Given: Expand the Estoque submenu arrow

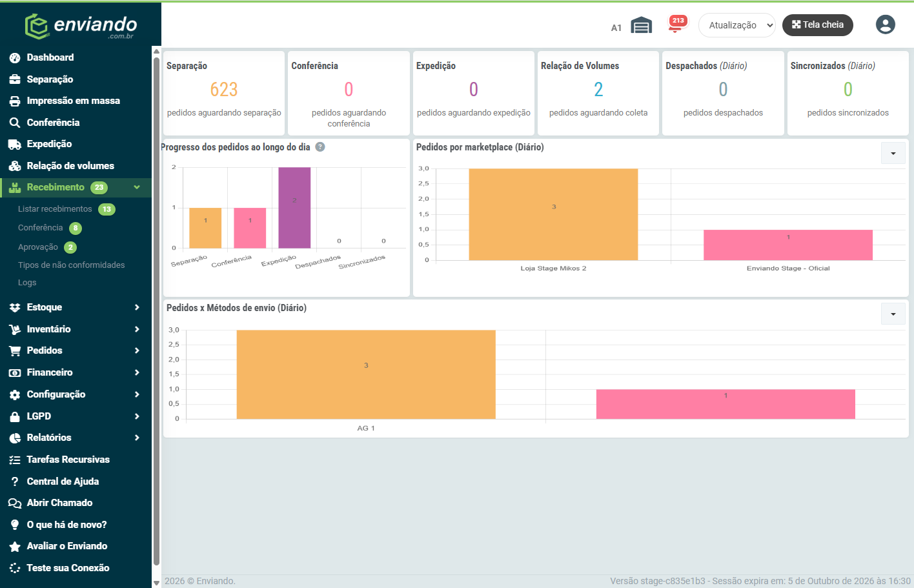Looking at the screenshot, I should (137, 307).
